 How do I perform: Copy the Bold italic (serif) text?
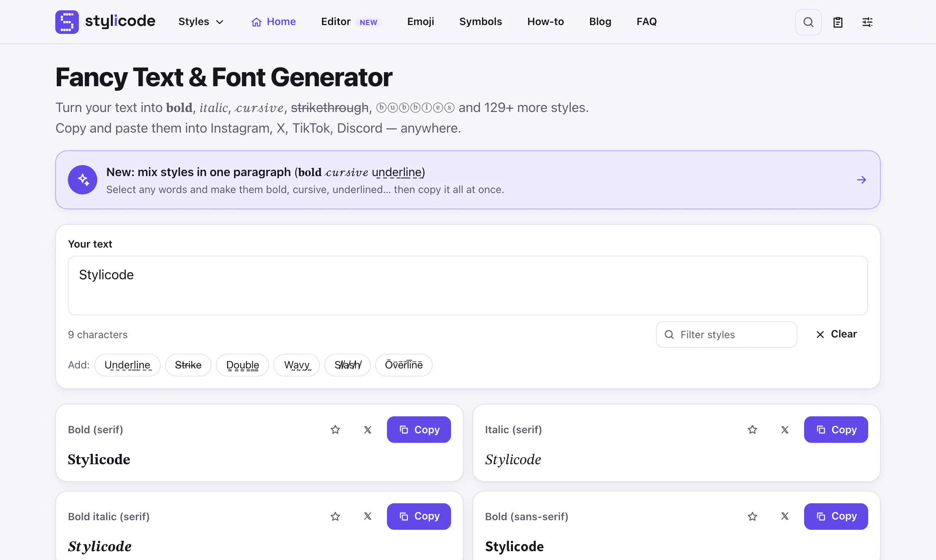(419, 516)
